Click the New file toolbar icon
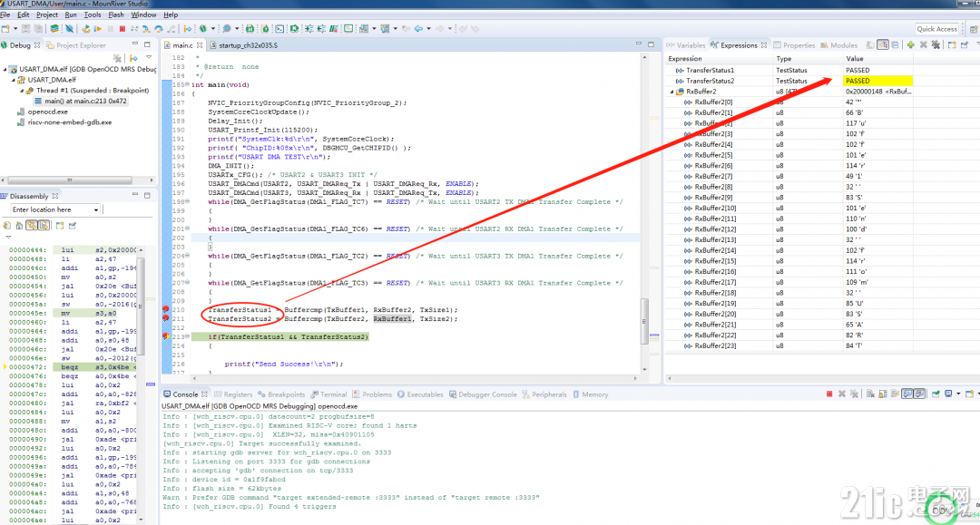The height and width of the screenshot is (525, 980). click(5, 29)
